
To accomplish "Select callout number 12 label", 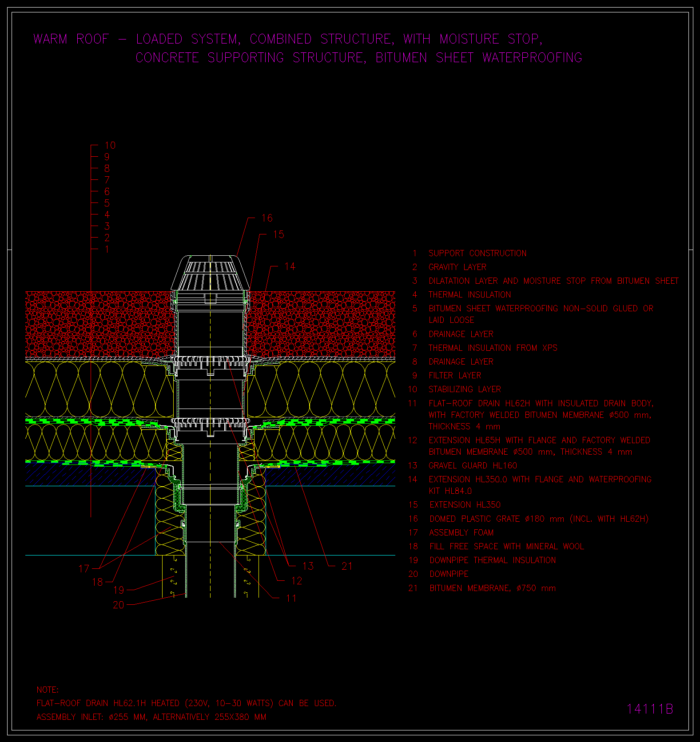I will click(x=296, y=581).
